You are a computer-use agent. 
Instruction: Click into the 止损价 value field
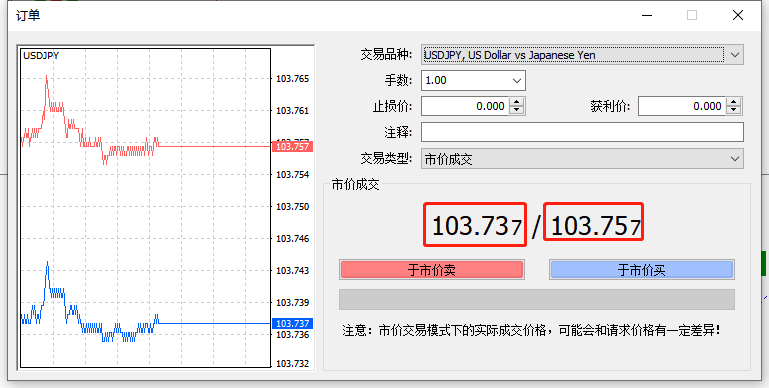pyautogui.click(x=465, y=106)
